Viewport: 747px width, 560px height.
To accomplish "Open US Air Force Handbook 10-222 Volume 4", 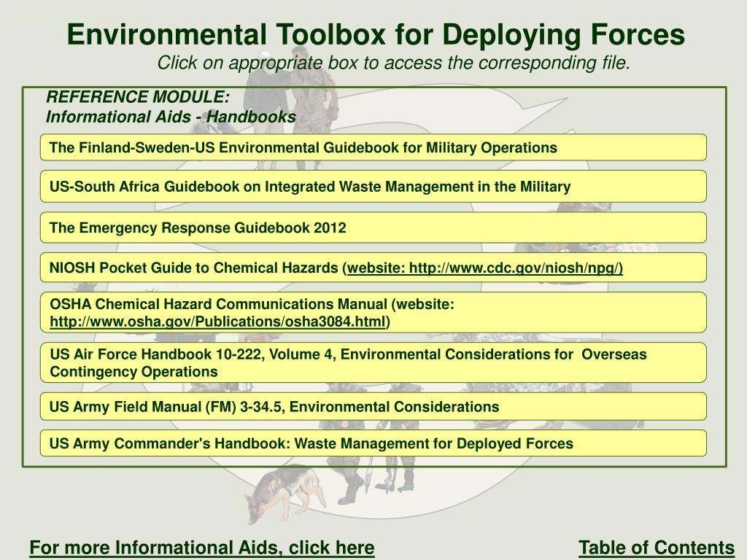I will pyautogui.click(x=373, y=362).
